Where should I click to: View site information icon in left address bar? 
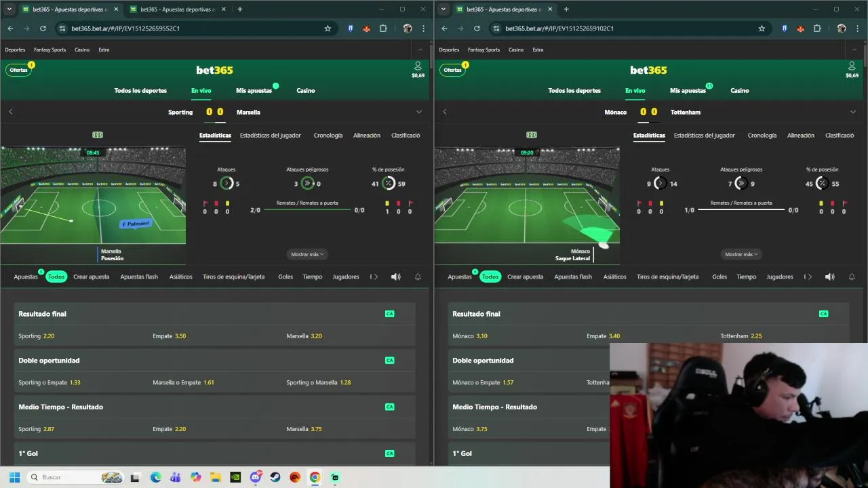(x=62, y=28)
